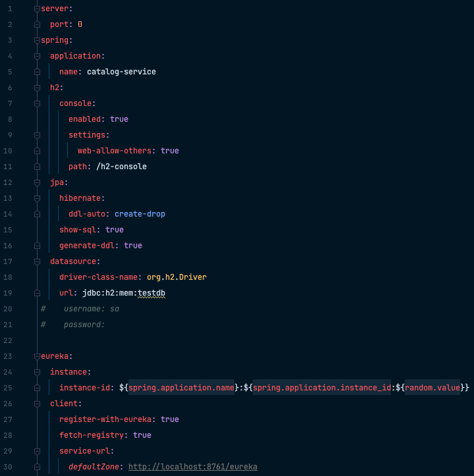
Task: Collapse the server block fold marker
Action: (37, 9)
